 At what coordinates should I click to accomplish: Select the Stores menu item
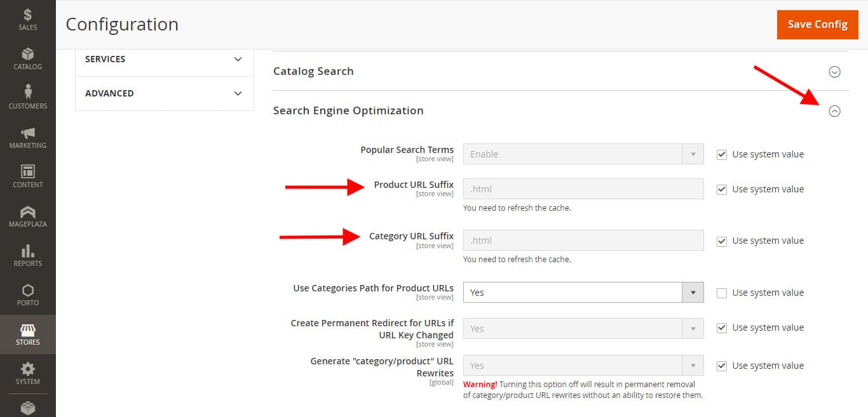point(27,334)
